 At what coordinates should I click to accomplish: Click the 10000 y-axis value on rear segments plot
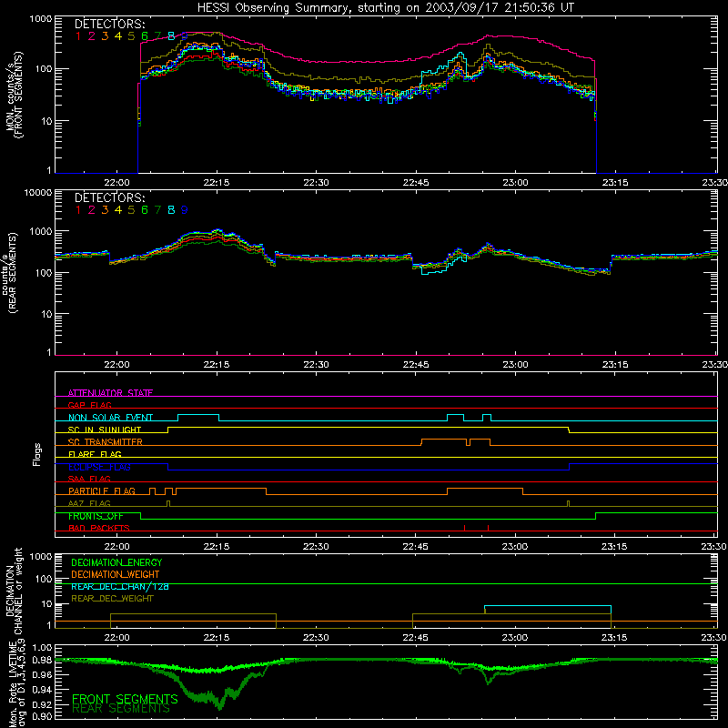[x=38, y=193]
